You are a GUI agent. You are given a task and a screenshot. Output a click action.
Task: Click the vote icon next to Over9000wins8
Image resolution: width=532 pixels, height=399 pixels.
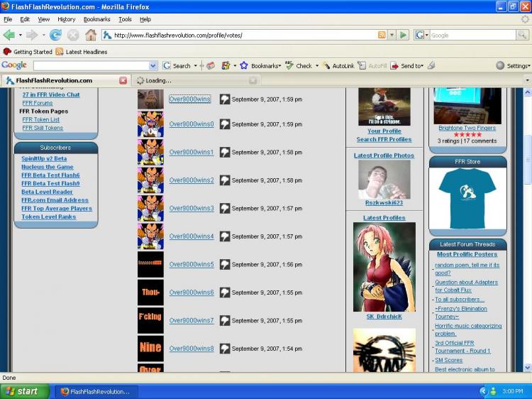pos(225,349)
